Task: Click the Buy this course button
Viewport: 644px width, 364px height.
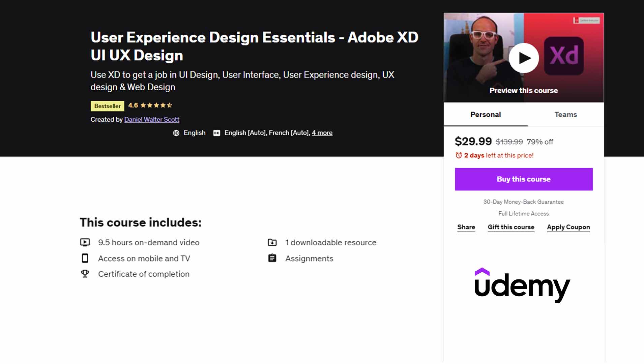Action: 523,179
